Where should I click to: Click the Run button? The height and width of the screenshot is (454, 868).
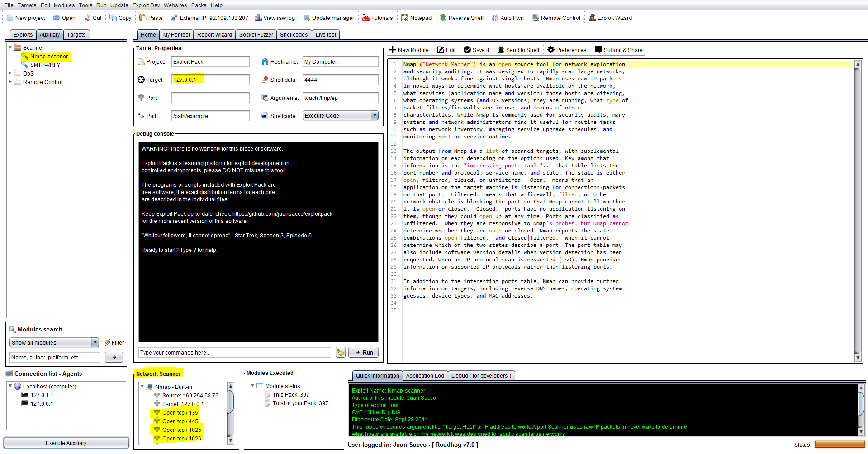tap(363, 353)
